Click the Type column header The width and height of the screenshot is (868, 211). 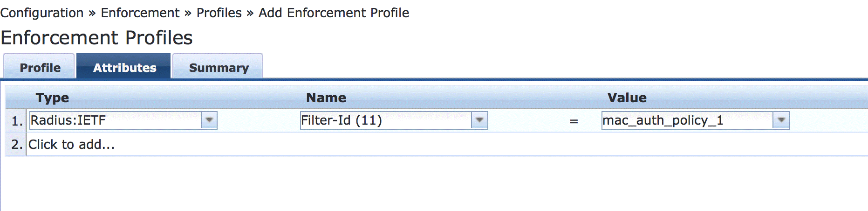point(52,98)
